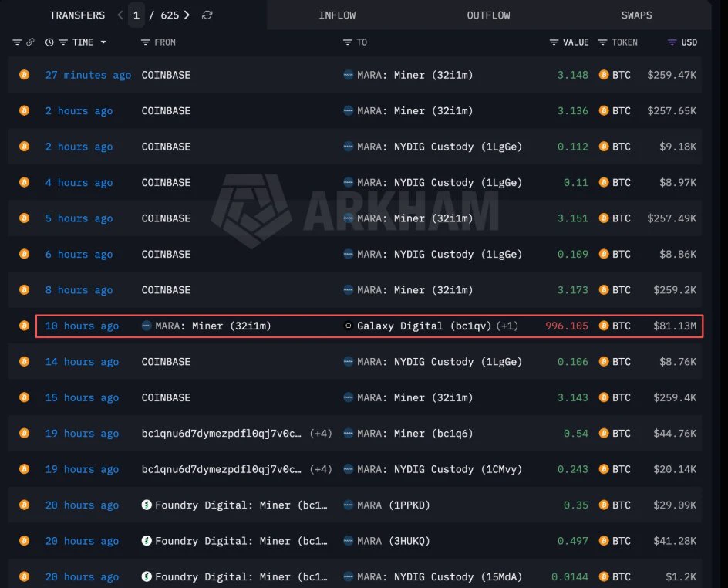Open MARA (3HUKQ) address link
Screen dimensions: 728x588
tap(393, 541)
